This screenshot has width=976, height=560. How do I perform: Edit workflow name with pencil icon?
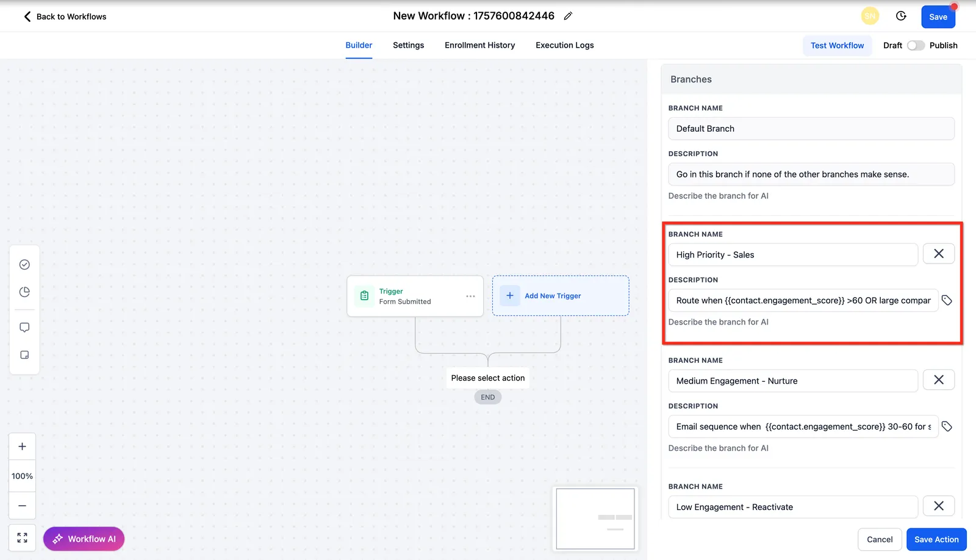(x=568, y=16)
